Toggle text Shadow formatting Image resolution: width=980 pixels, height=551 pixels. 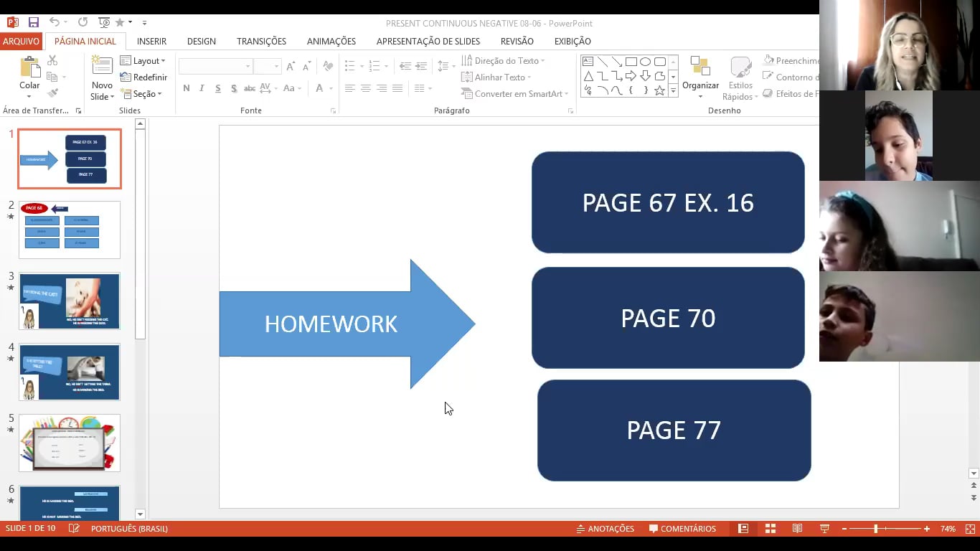point(234,88)
